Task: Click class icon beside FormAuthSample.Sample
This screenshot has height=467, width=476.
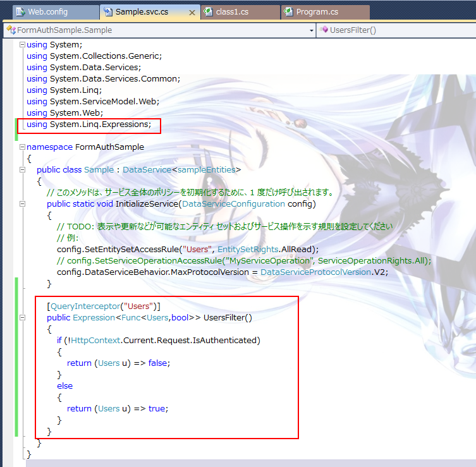Action: (x=11, y=30)
